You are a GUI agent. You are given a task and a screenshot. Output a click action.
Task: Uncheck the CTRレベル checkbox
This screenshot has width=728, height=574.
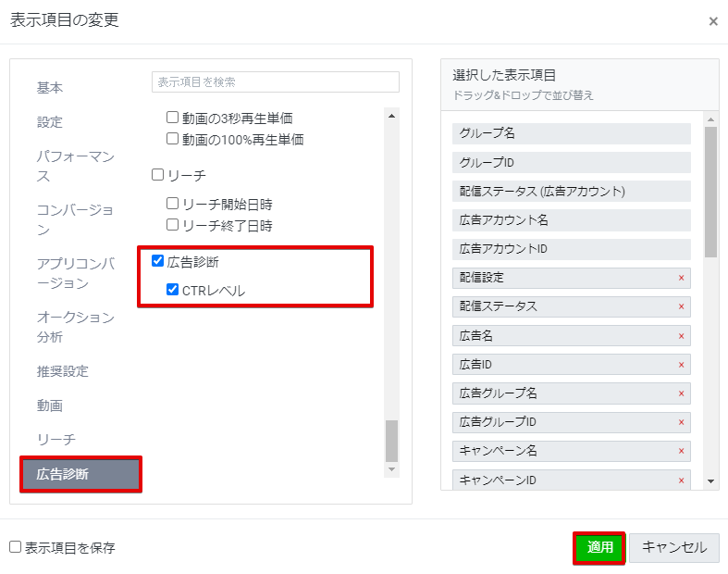[172, 290]
